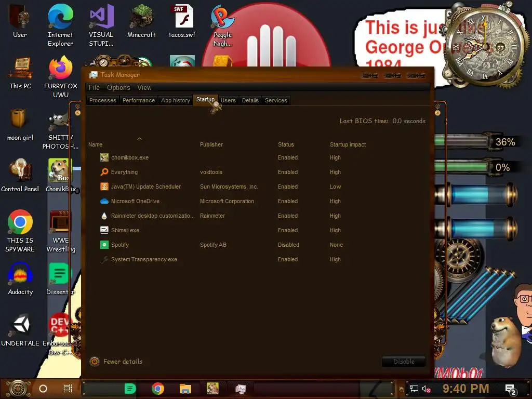Select FURRYFOX UWU Firefox desktop icon
Screen dimensions: 532x399
(60, 68)
